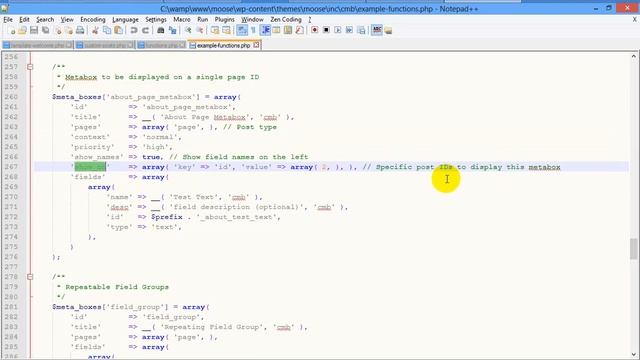Screen dimensions: 640x360
Task: Run macro multiple times icon
Action: [x=349, y=31]
